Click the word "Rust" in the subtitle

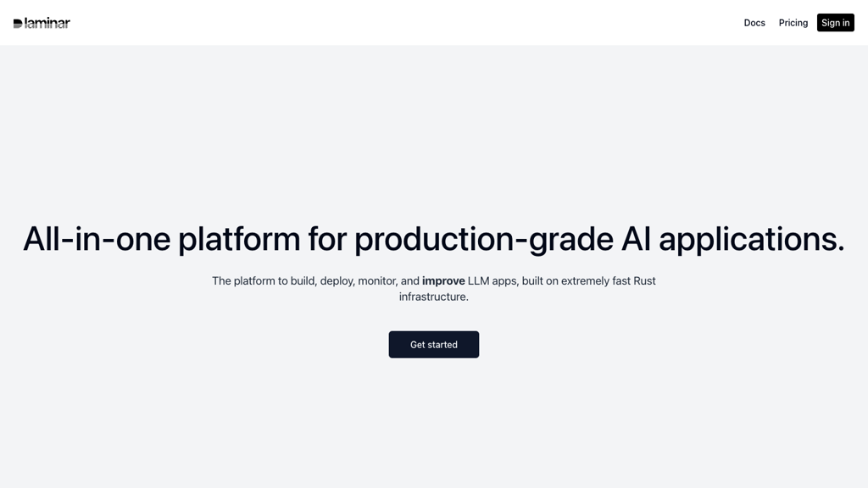tap(644, 281)
